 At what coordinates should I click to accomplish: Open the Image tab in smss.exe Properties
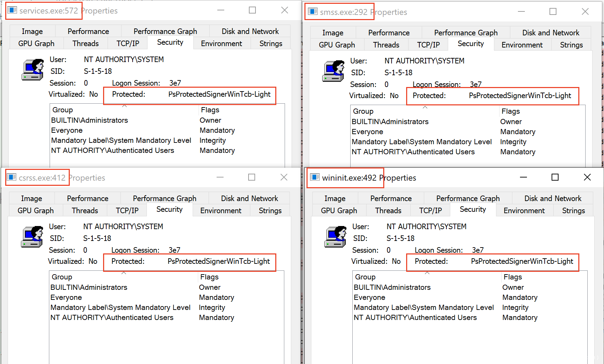333,33
